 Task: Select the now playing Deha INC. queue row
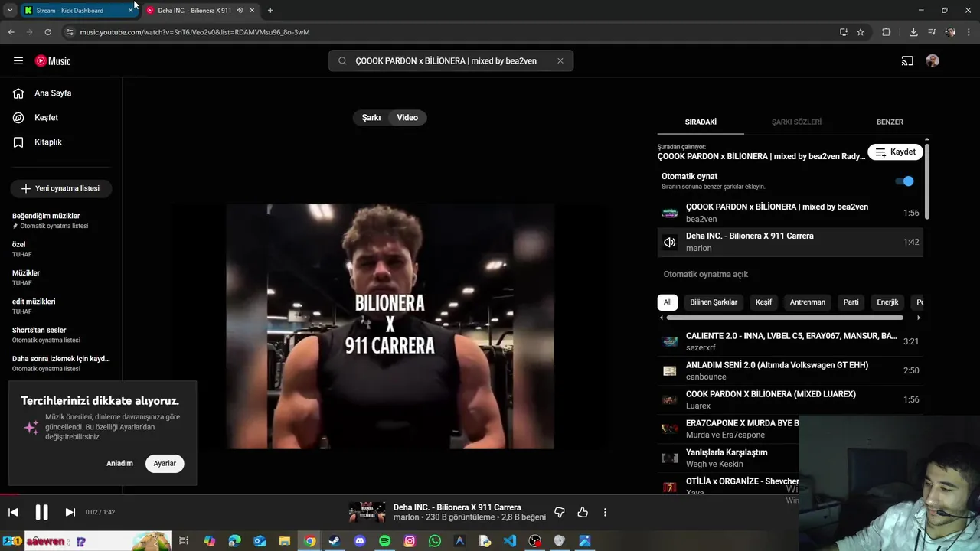tap(790, 242)
